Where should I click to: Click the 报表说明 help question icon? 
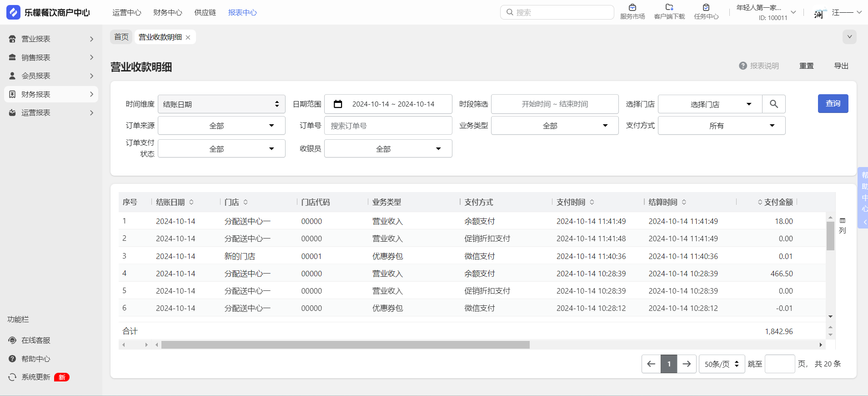pos(743,66)
